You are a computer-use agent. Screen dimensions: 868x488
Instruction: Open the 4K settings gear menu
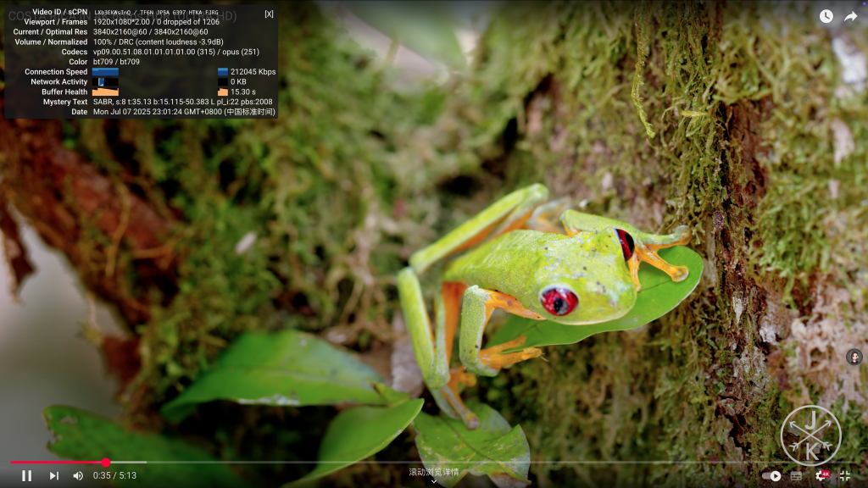[x=821, y=475]
